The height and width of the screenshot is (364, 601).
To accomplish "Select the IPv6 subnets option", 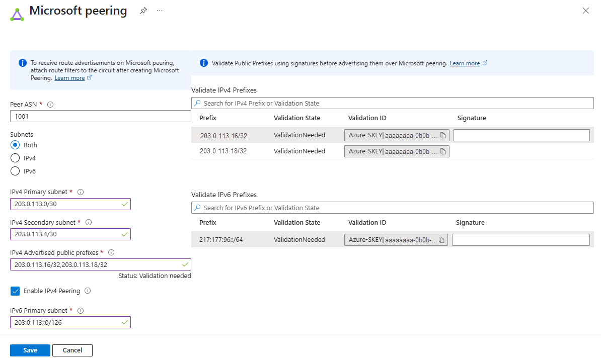I will coord(15,171).
